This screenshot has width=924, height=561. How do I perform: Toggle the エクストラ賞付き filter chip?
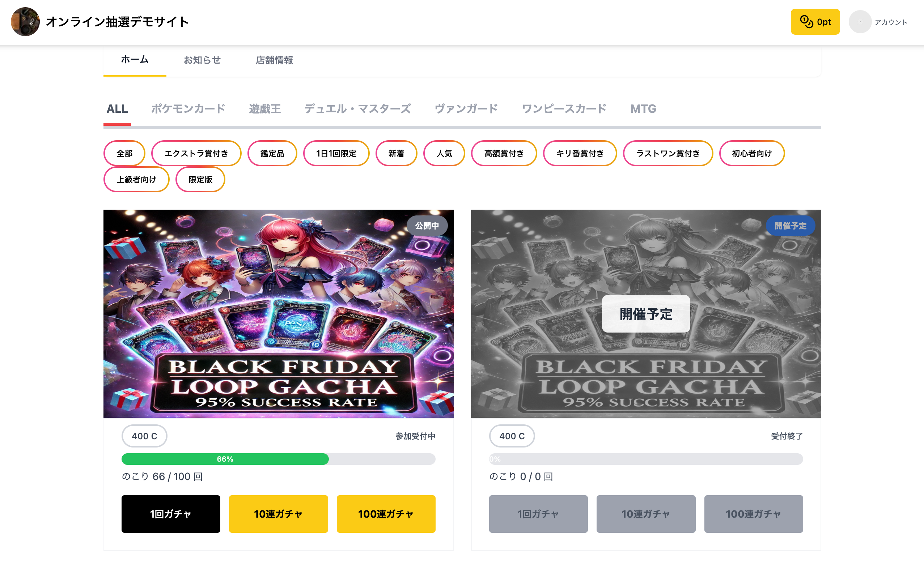196,153
